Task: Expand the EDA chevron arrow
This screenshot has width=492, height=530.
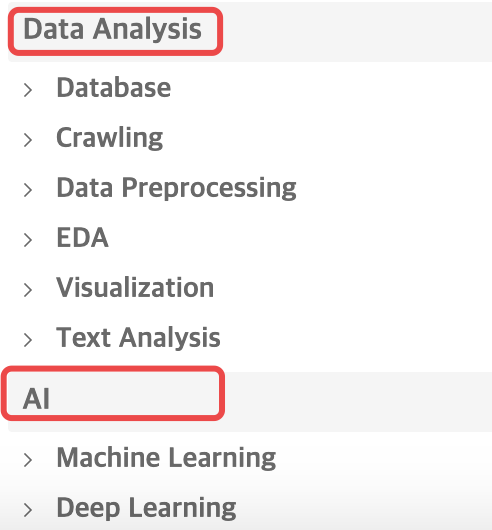Action: coord(28,240)
